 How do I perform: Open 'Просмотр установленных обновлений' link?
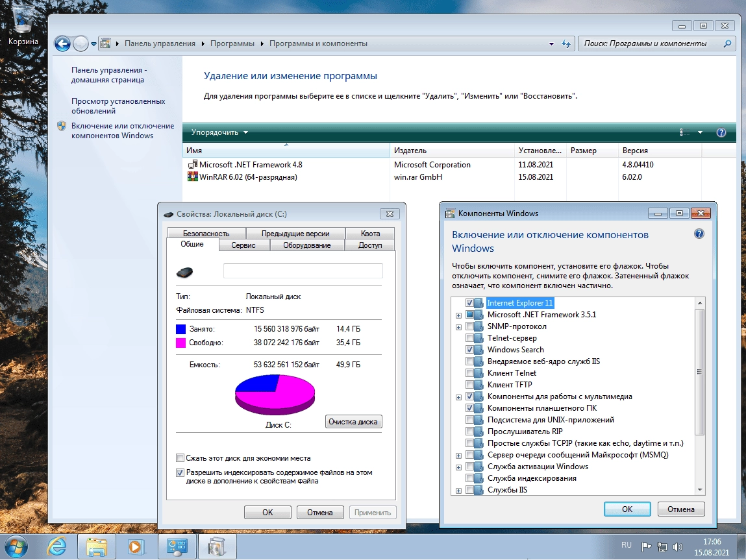[x=118, y=106]
